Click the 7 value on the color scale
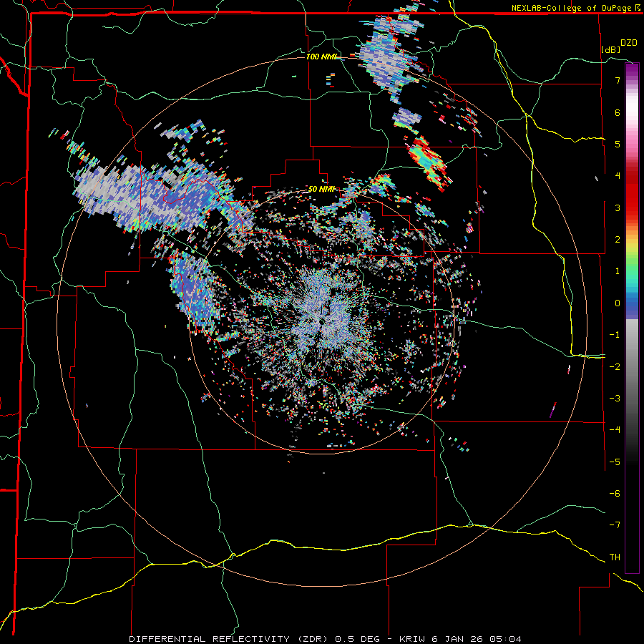644x644 pixels. tap(618, 80)
